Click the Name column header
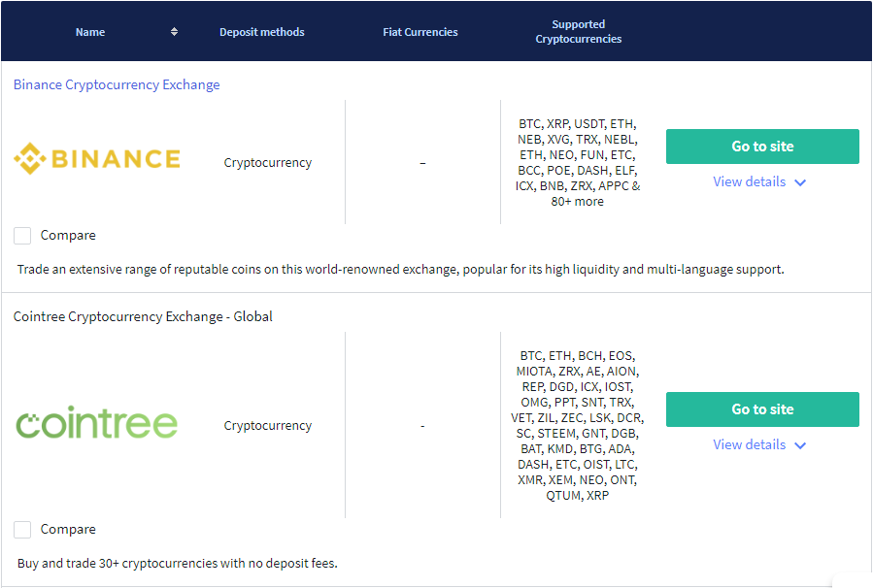 [x=90, y=32]
